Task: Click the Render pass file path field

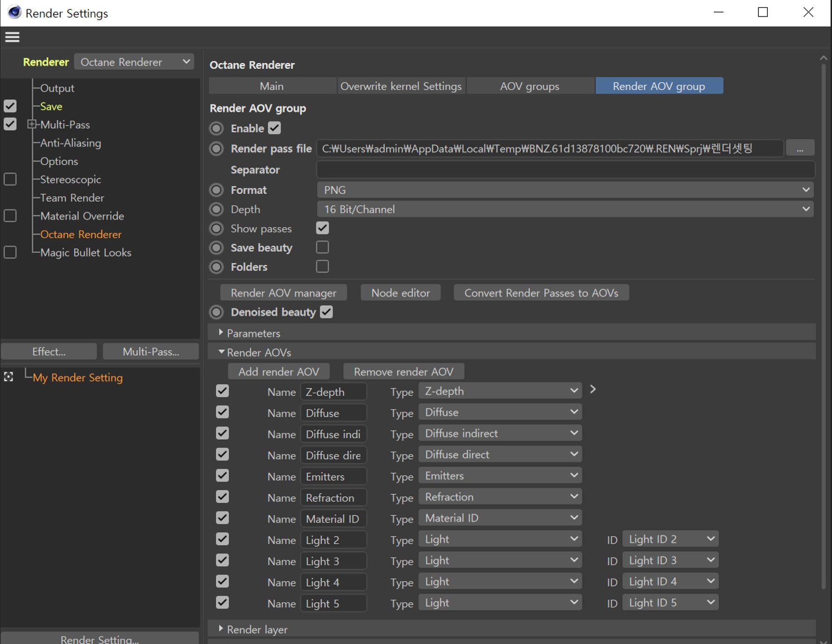Action: tap(550, 149)
